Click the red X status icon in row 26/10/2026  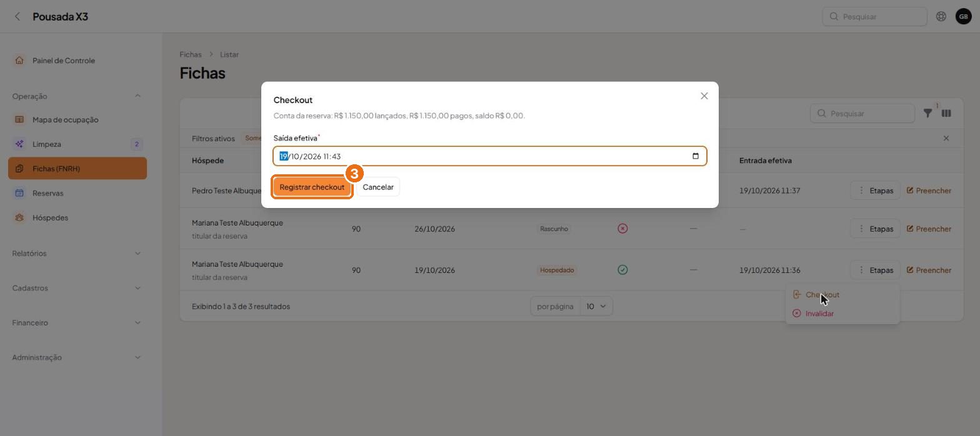(x=622, y=229)
